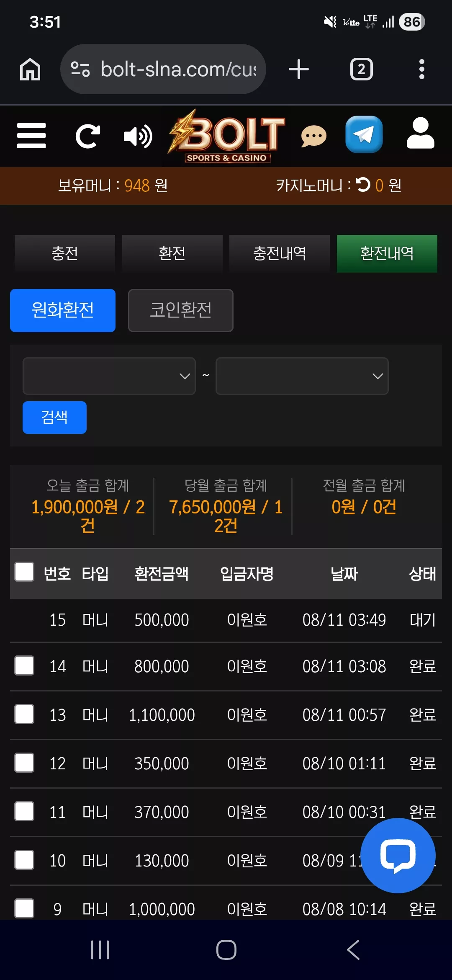
Task: Check the box for row number 12
Action: click(x=24, y=763)
